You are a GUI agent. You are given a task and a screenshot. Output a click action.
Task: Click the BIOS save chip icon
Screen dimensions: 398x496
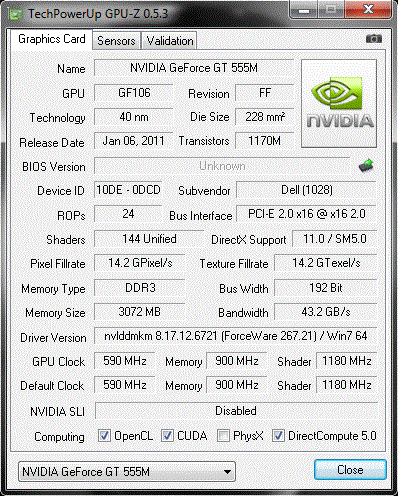[366, 166]
